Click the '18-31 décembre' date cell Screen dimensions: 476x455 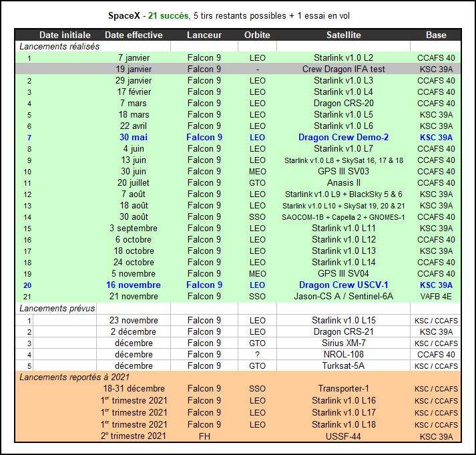coord(134,388)
